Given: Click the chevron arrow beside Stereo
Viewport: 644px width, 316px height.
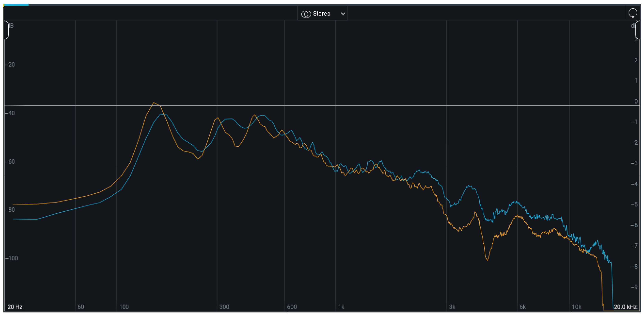Looking at the screenshot, I should tap(343, 14).
